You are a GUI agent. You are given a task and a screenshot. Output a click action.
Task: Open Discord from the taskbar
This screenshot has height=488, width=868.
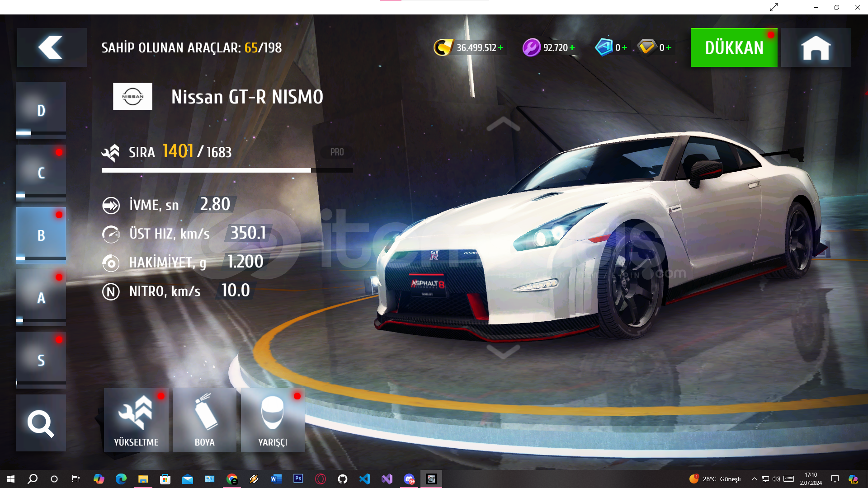409,479
